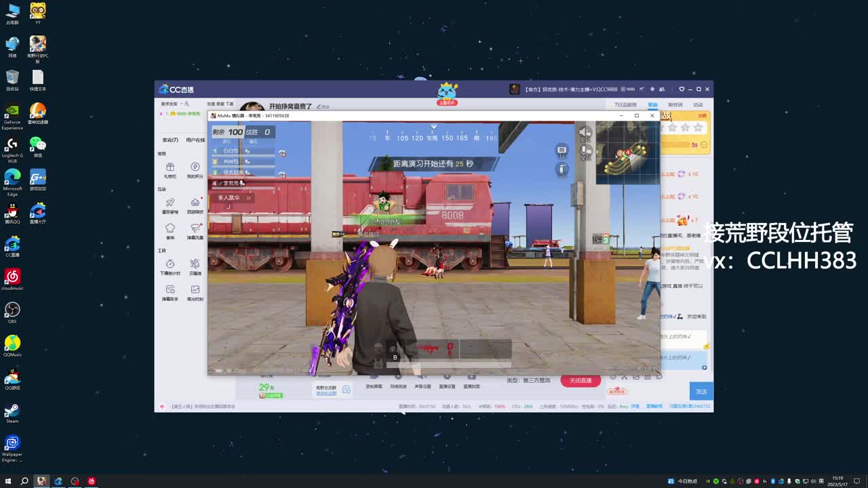
Task: Click the in-game speaker 全部 icon
Action: (585, 135)
